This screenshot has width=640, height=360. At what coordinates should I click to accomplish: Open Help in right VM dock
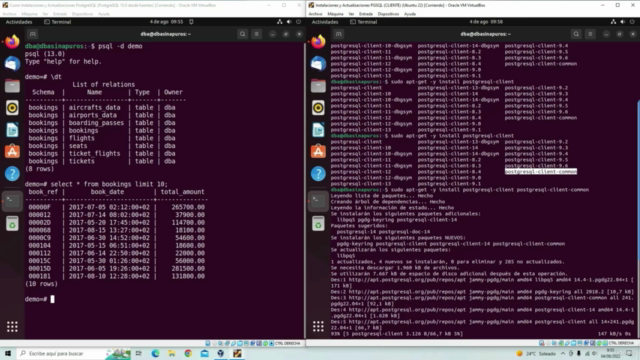(318, 174)
